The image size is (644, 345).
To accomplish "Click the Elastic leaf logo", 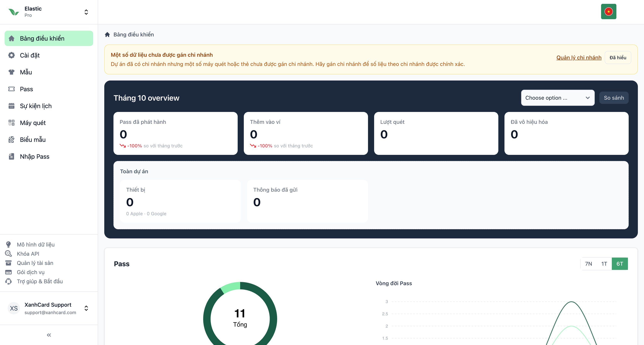I will tap(14, 12).
